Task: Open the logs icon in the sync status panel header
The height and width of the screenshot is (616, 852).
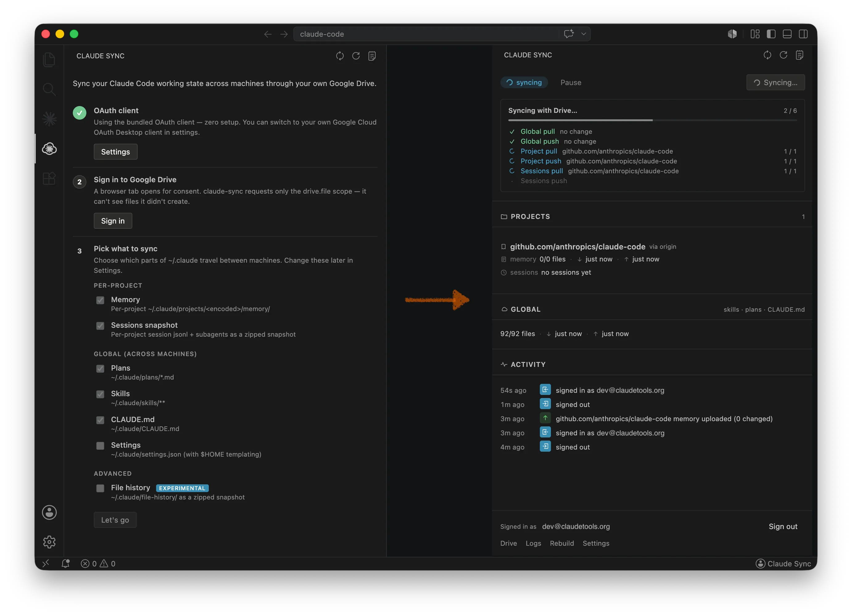Action: pyautogui.click(x=800, y=55)
